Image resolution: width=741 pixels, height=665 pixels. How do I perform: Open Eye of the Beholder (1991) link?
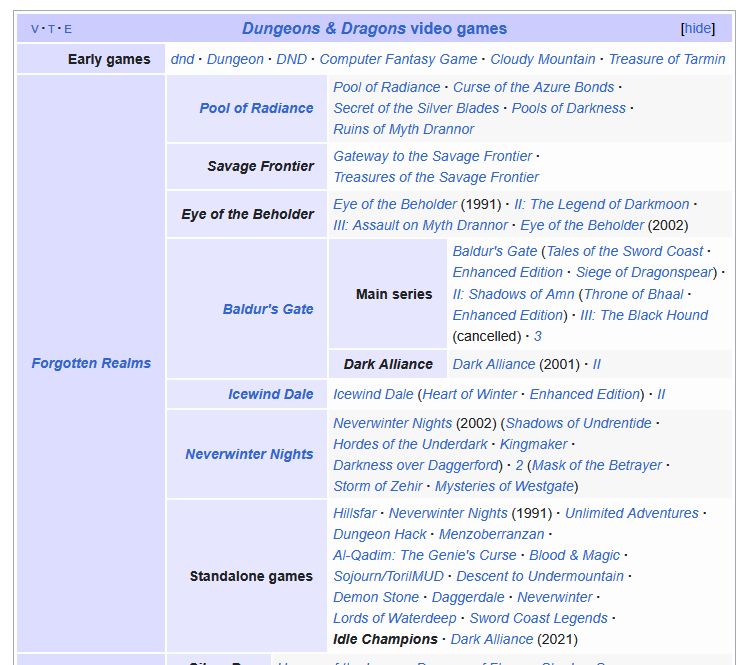point(395,204)
